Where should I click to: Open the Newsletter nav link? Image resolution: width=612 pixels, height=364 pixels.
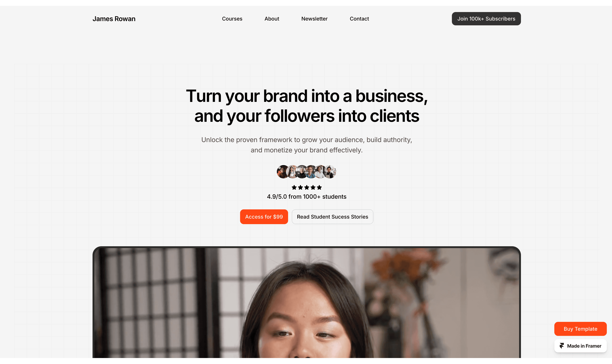pos(314,19)
